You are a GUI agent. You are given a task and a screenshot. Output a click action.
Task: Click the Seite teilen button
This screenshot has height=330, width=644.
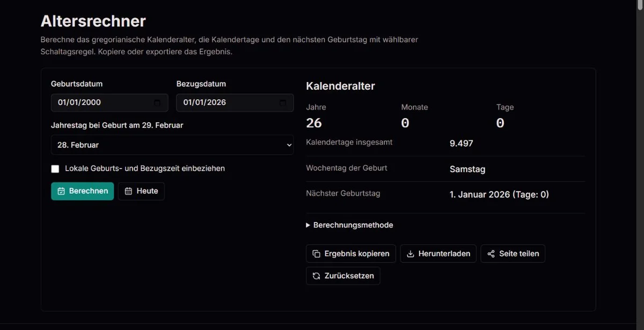tap(513, 254)
